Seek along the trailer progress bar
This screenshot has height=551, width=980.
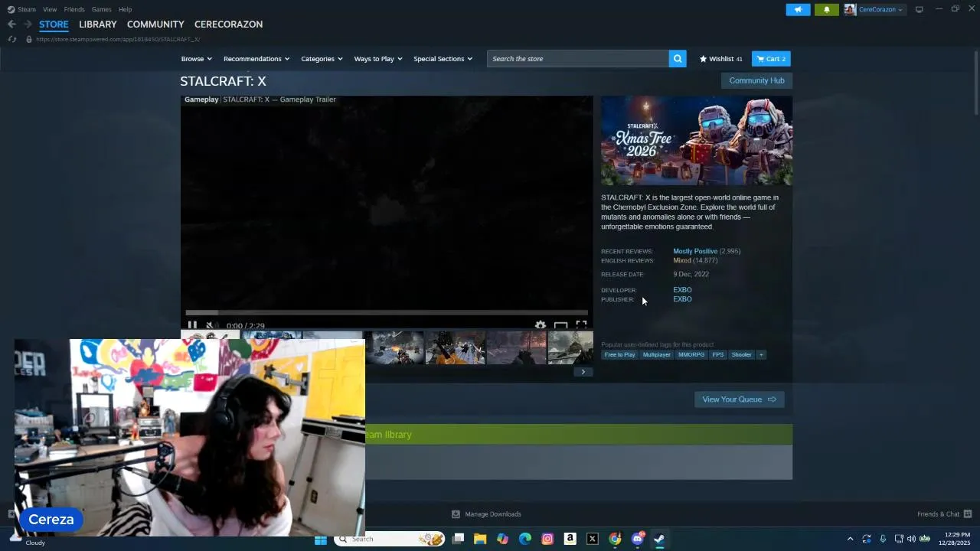[x=387, y=312]
